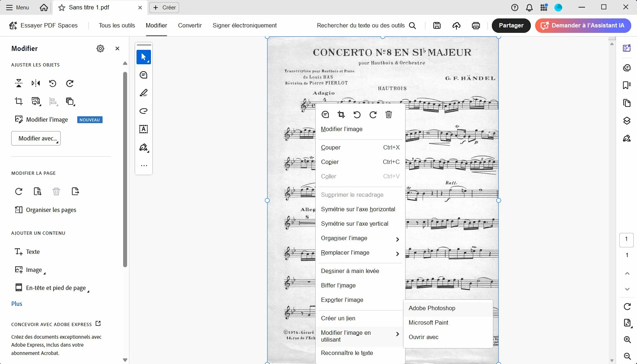Rotate object counterclockwise in left panel
The image size is (637, 364).
(x=53, y=83)
